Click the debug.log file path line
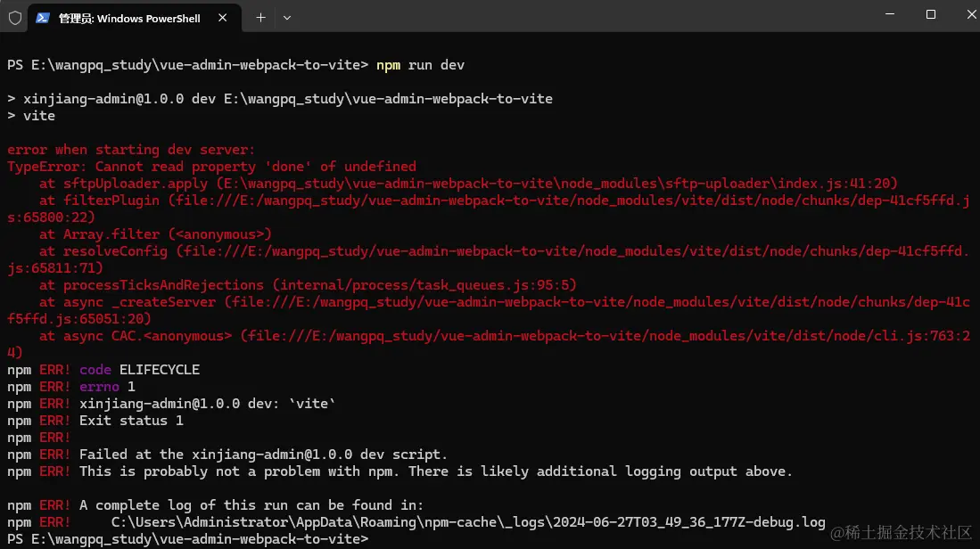Image resolution: width=980 pixels, height=549 pixels. coord(416,522)
